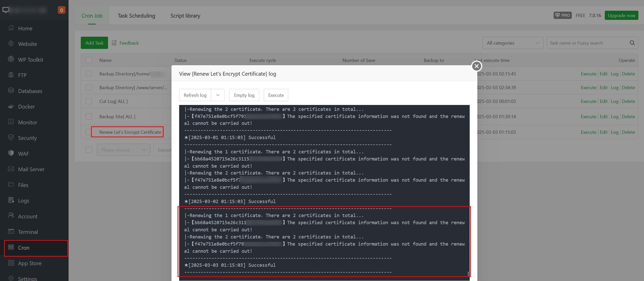The height and width of the screenshot is (281, 644).
Task: Click the Home icon in sidebar
Action: pyautogui.click(x=11, y=28)
